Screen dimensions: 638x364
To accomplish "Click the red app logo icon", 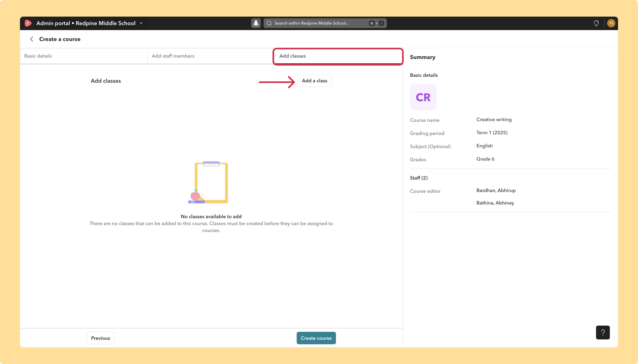I will pos(28,23).
